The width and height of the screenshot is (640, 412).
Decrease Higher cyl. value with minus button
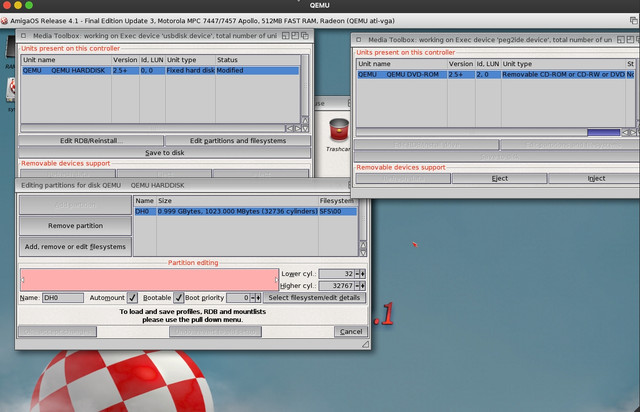(x=357, y=285)
